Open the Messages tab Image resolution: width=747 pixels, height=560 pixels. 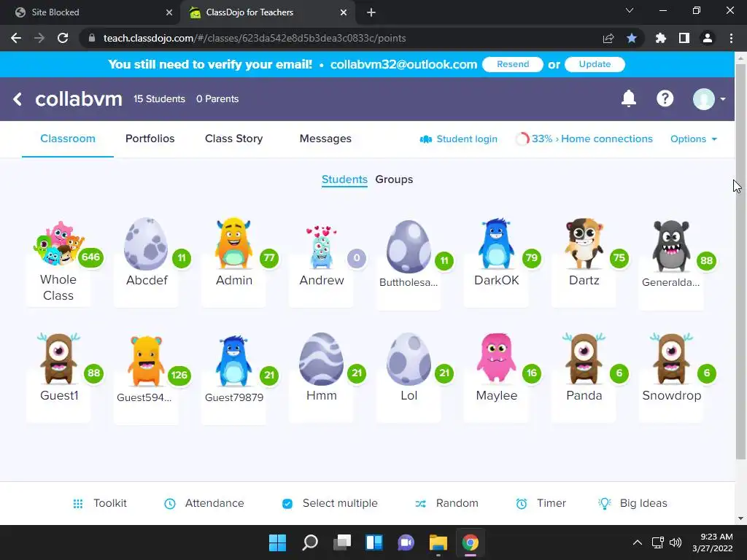325,139
